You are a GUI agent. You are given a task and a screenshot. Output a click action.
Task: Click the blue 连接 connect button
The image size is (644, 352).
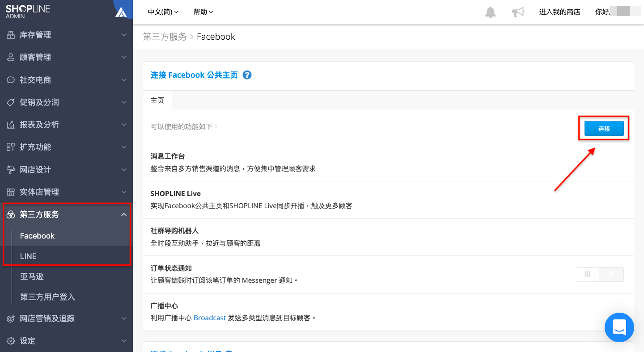(x=603, y=128)
